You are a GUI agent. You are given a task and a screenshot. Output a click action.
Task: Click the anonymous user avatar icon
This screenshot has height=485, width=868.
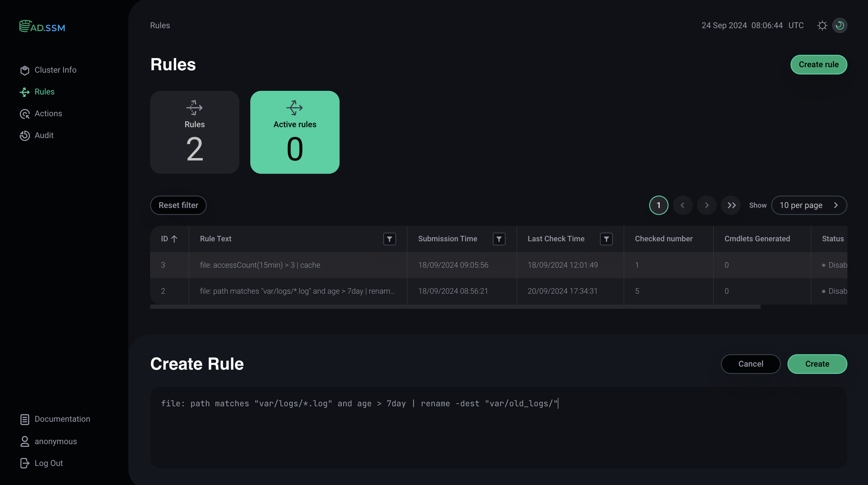[x=25, y=441]
